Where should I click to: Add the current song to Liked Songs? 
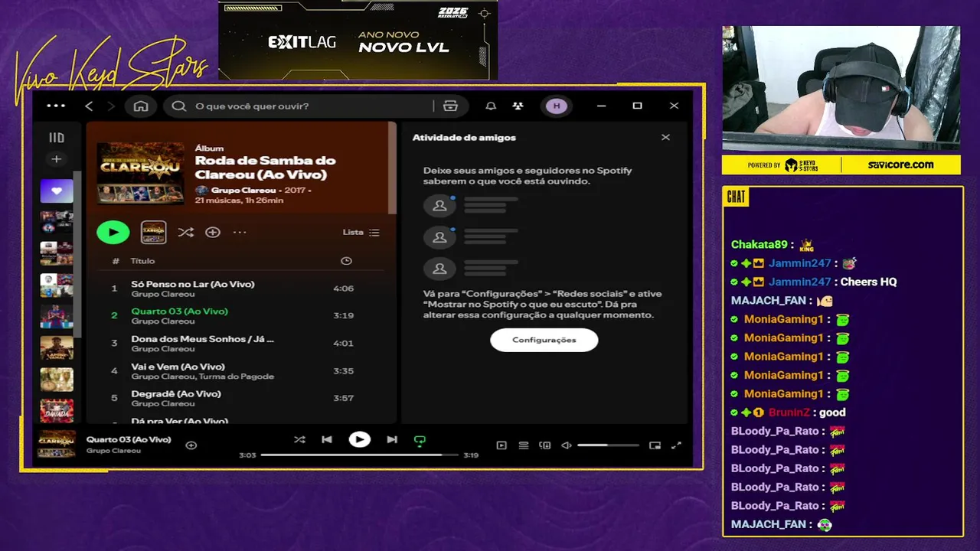pos(191,445)
